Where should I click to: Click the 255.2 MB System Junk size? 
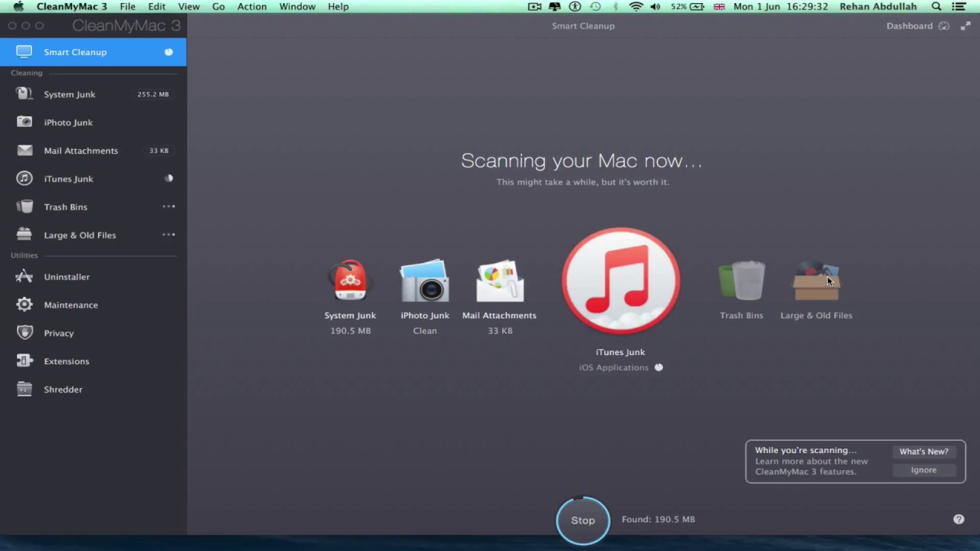coord(153,94)
